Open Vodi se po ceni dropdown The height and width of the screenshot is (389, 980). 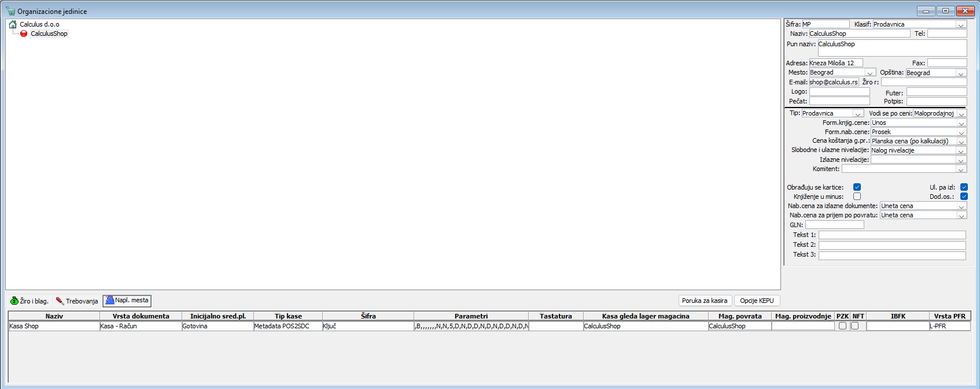coord(961,114)
